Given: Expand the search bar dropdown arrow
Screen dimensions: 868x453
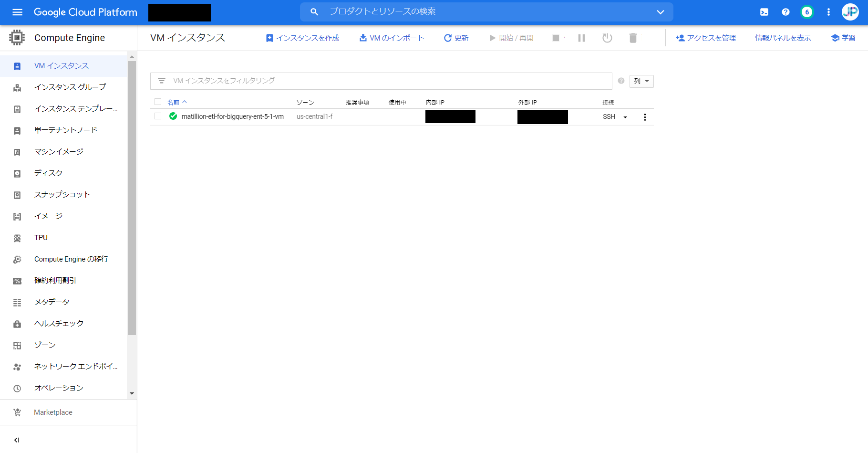Looking at the screenshot, I should (x=661, y=12).
